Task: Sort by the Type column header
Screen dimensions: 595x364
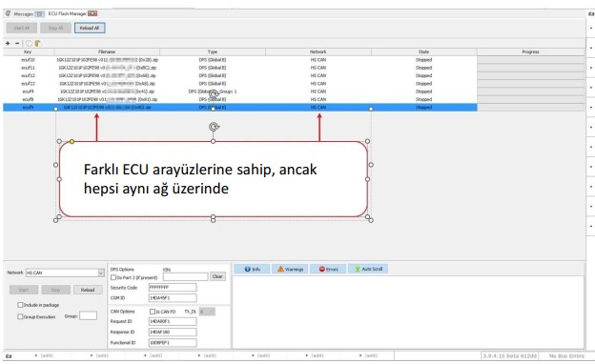Action: tap(213, 52)
